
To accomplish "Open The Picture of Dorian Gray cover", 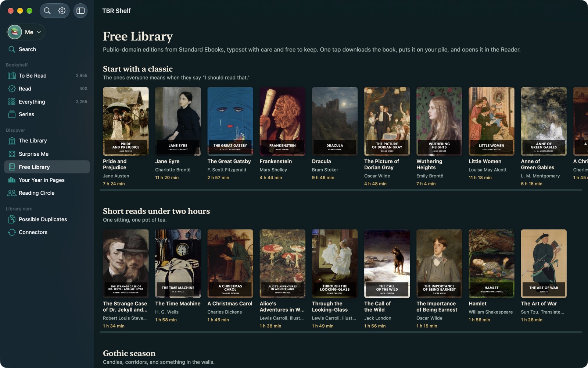I will (x=387, y=121).
